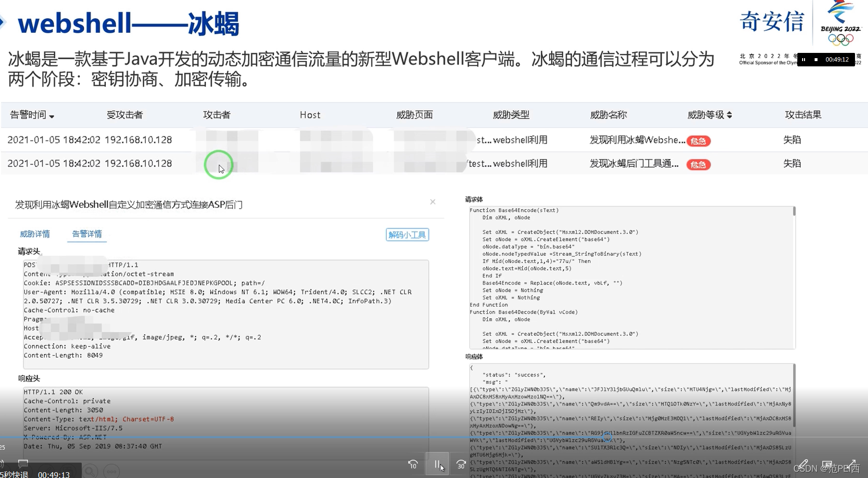Open the comments subtitle icon at bottom left

click(23, 464)
